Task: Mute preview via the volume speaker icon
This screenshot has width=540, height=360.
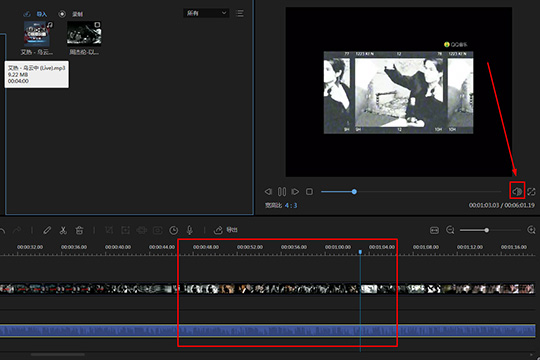Action: pos(517,191)
